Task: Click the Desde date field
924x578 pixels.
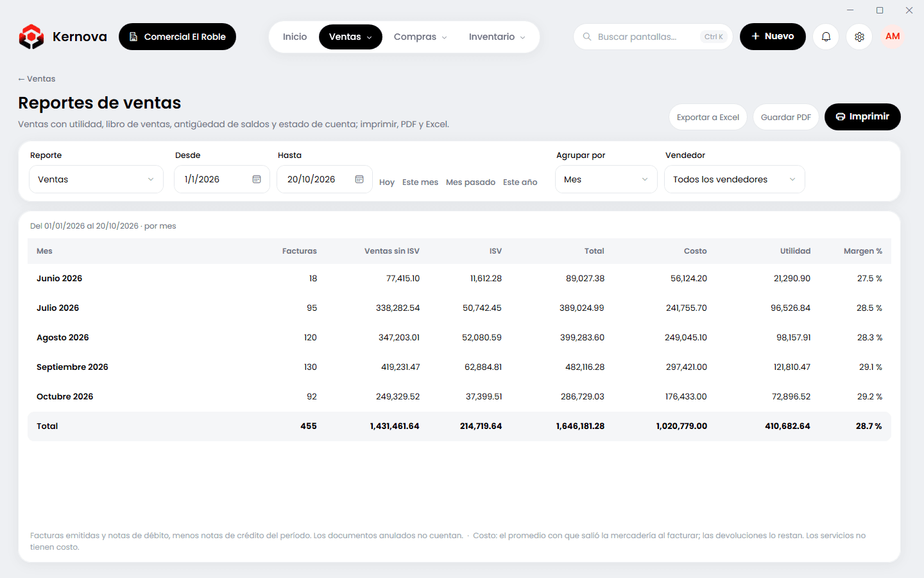Action: (x=222, y=179)
